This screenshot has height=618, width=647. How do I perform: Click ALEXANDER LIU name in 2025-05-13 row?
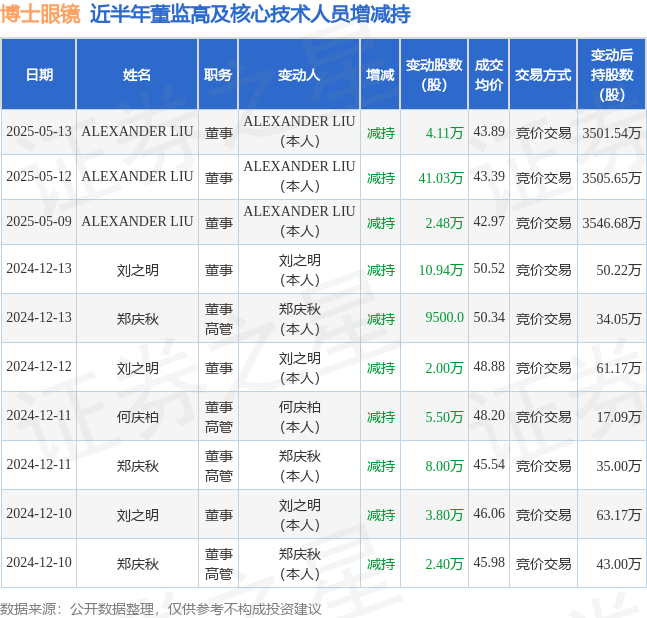(x=137, y=132)
